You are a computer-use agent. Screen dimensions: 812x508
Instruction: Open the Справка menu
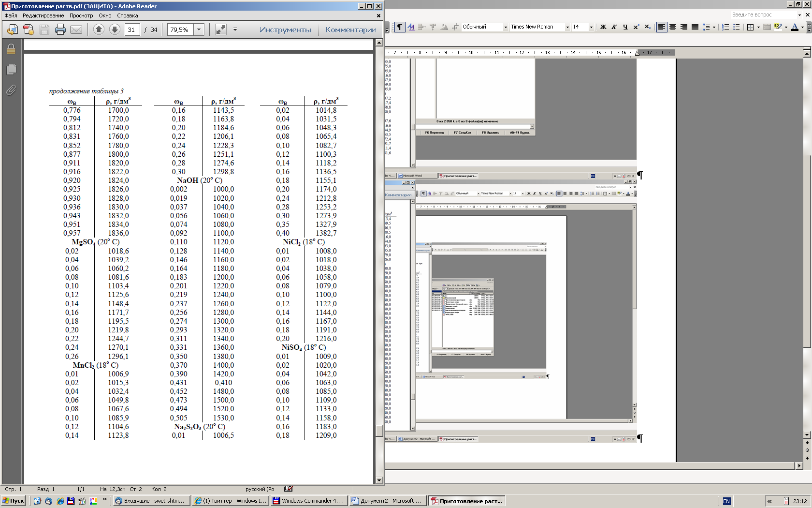[x=128, y=15]
